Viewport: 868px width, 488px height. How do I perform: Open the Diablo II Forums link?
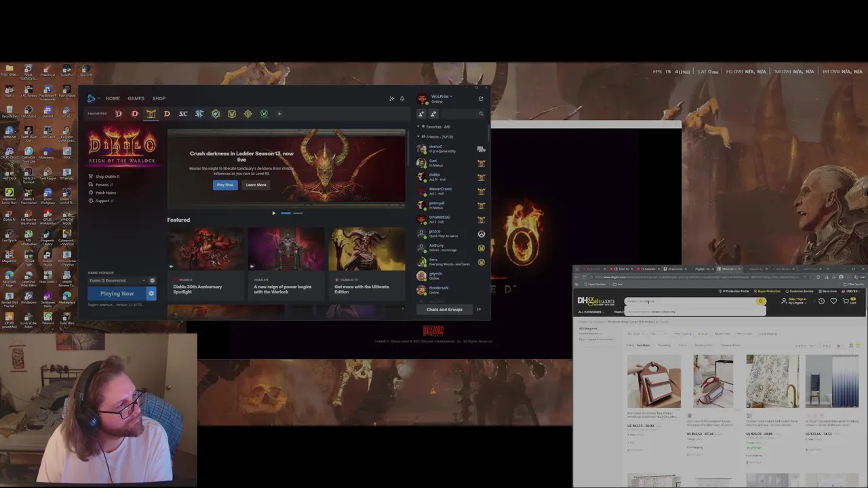pos(100,185)
